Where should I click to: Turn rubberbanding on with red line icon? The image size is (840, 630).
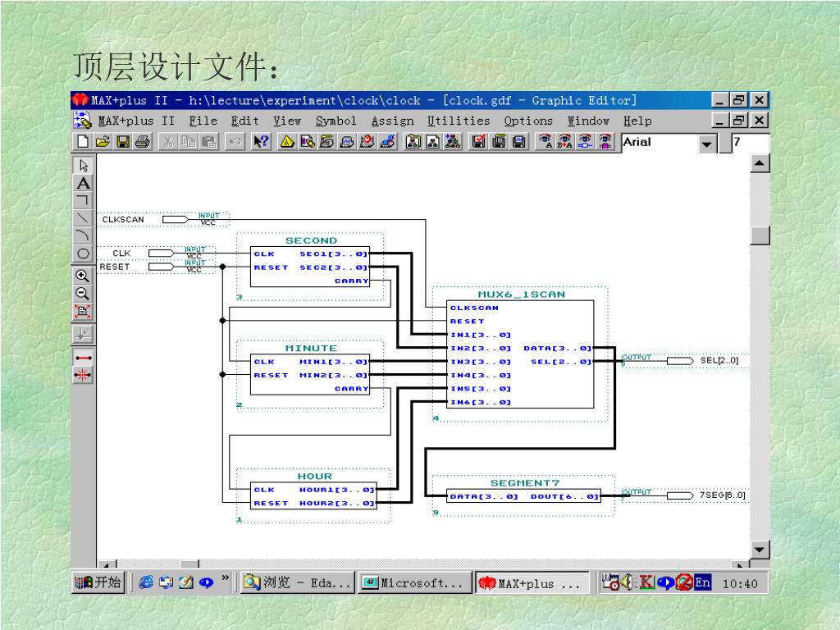(83, 358)
